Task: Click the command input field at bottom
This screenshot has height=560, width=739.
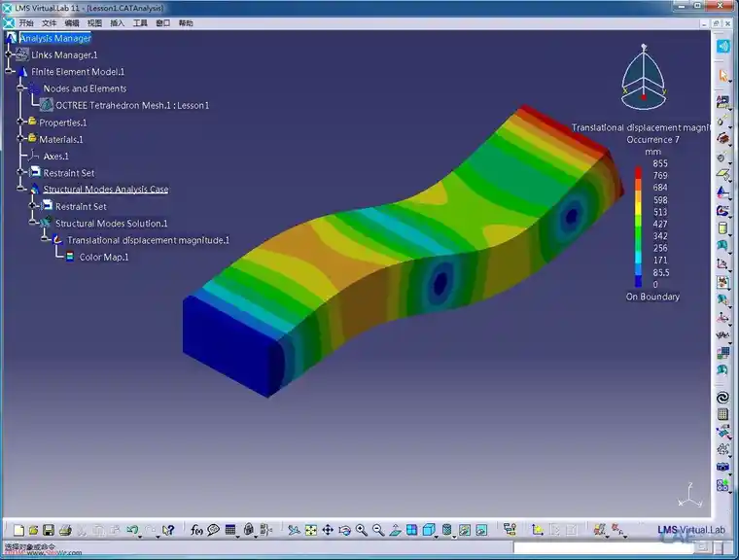Action: (x=603, y=547)
